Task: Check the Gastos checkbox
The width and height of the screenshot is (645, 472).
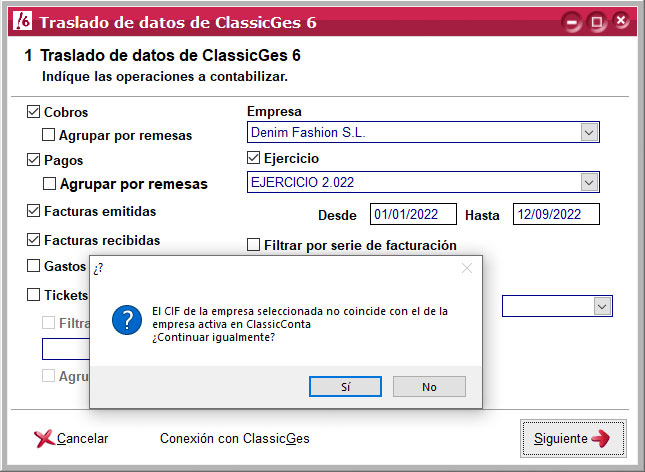Action: [x=33, y=266]
